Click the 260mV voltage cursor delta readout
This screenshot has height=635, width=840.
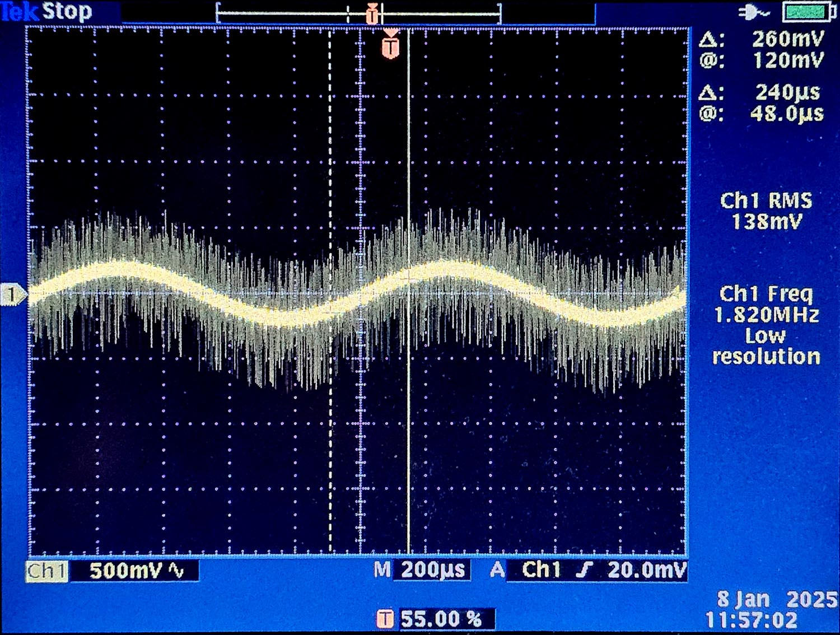point(787,39)
